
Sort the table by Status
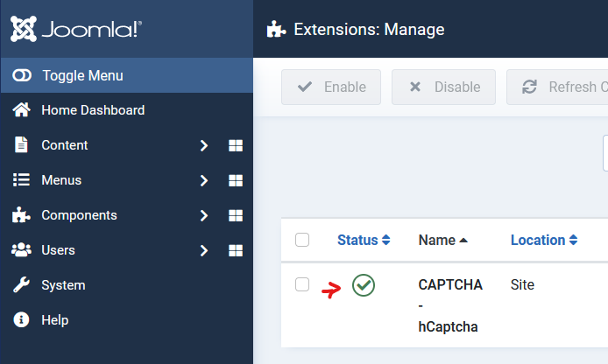(x=364, y=240)
